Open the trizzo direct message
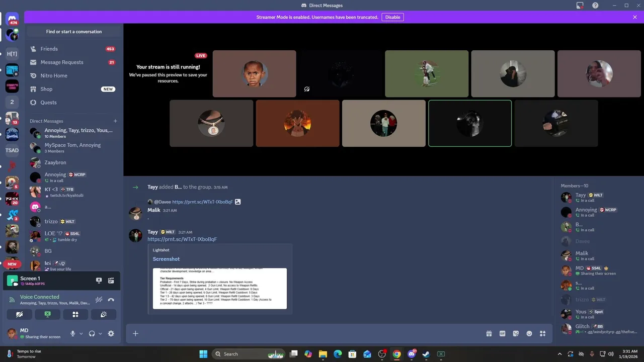644x362 pixels. coord(73,222)
